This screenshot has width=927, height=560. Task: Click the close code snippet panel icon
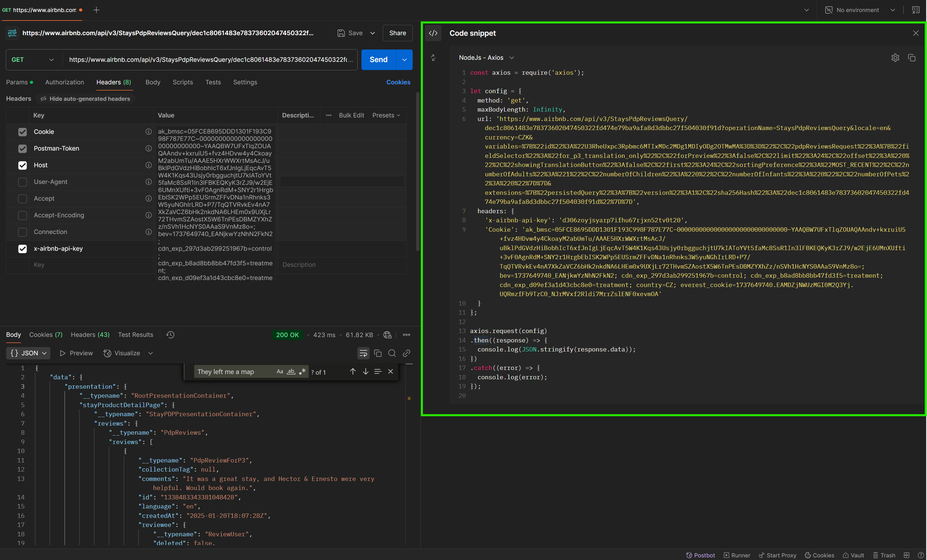point(915,33)
